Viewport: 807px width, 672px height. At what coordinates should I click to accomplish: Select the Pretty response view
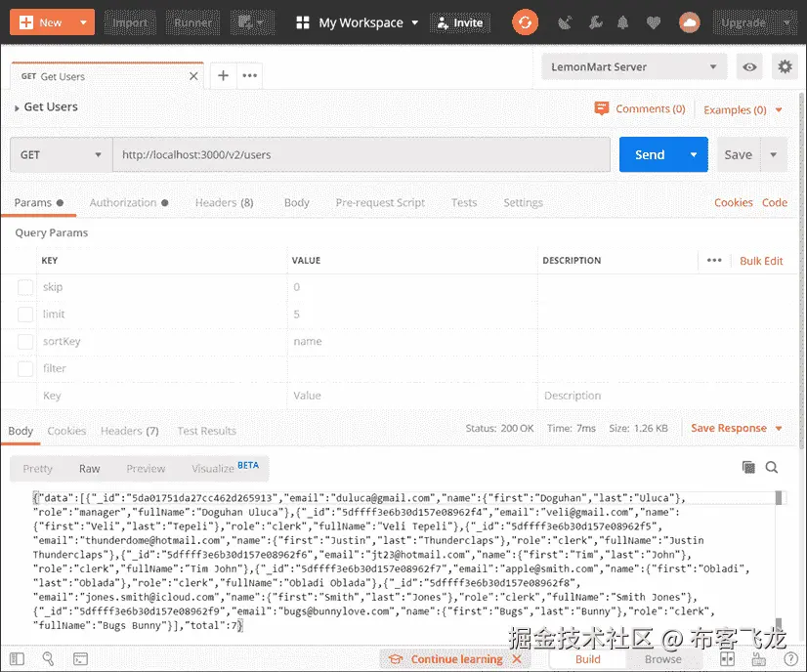[37, 469]
